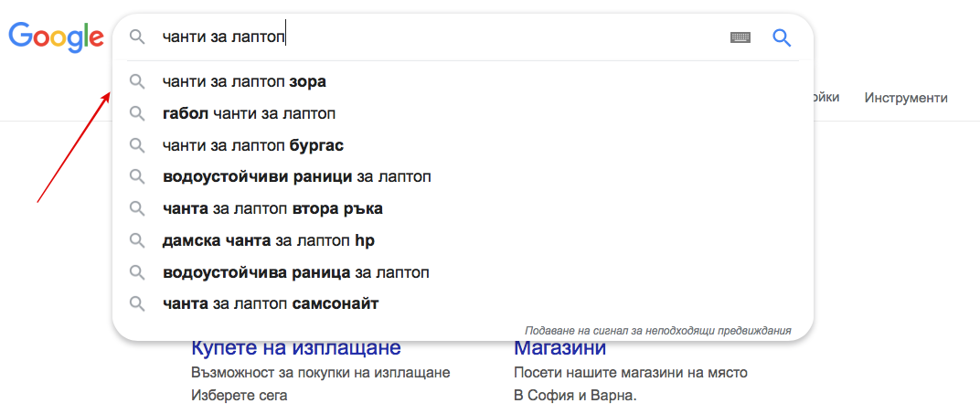Viewport: 980px width, 414px height.
Task: Click magnifier icon beside 'чанти за лаптоп зора'
Action: (137, 82)
